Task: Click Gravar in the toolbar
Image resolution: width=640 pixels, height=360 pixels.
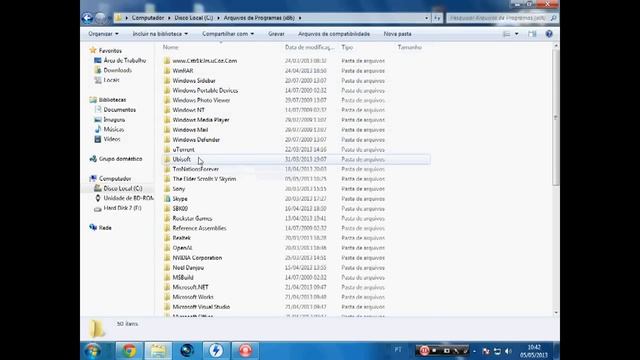Action: click(276, 34)
